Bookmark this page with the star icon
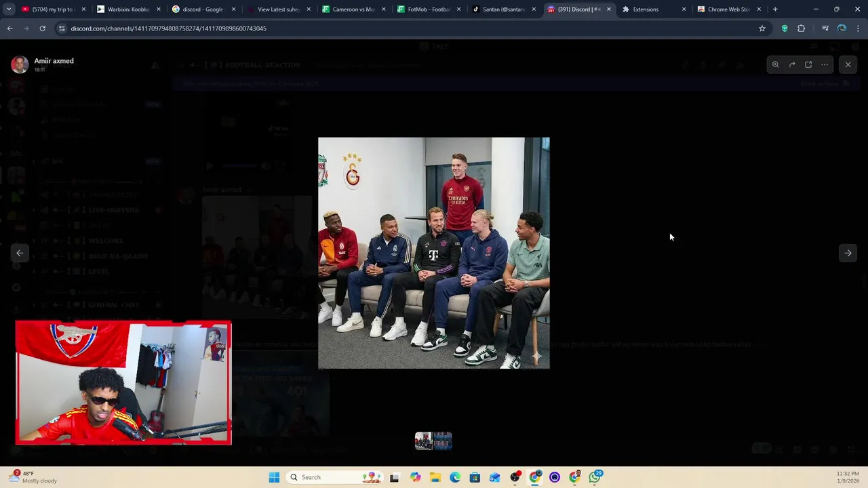 click(x=762, y=28)
